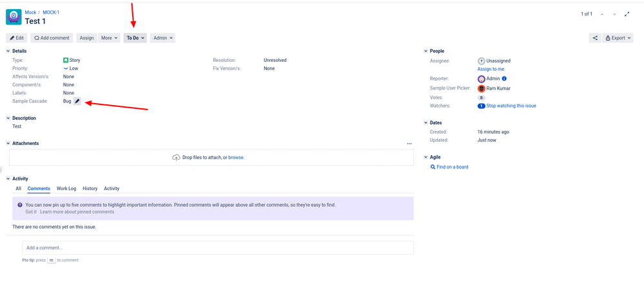The width and height of the screenshot is (644, 288).
Task: Click the watchers count badge
Action: click(482, 106)
